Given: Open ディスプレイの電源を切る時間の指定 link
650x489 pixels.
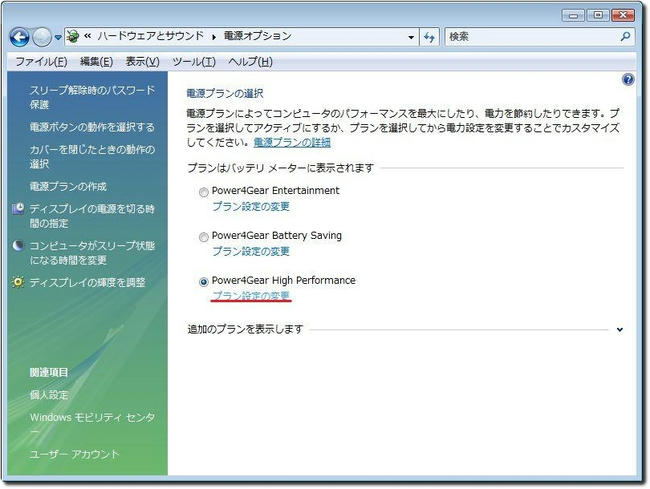Looking at the screenshot, I should pos(92,216).
